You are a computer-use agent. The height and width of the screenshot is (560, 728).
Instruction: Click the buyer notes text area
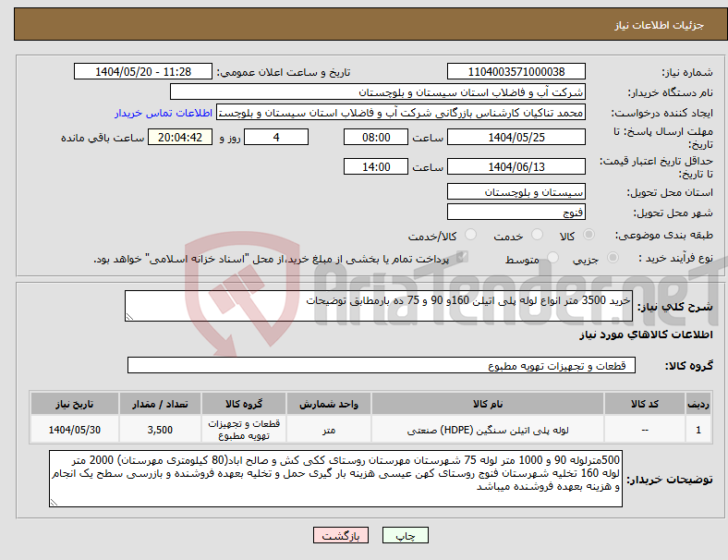pyautogui.click(x=335, y=479)
